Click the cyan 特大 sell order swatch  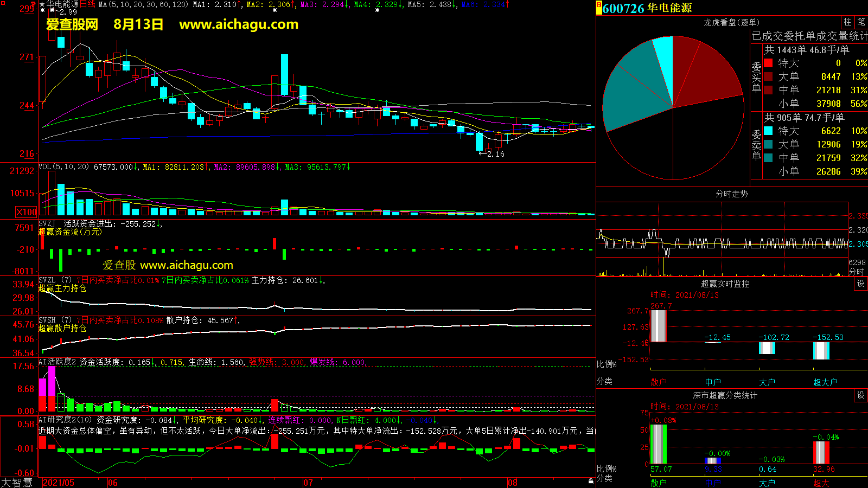(x=768, y=131)
